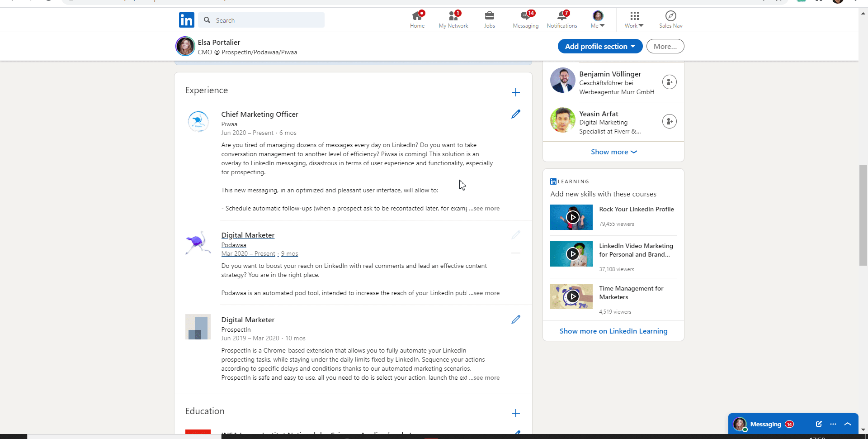
Task: Click the scrollbar down arrow
Action: (x=863, y=430)
